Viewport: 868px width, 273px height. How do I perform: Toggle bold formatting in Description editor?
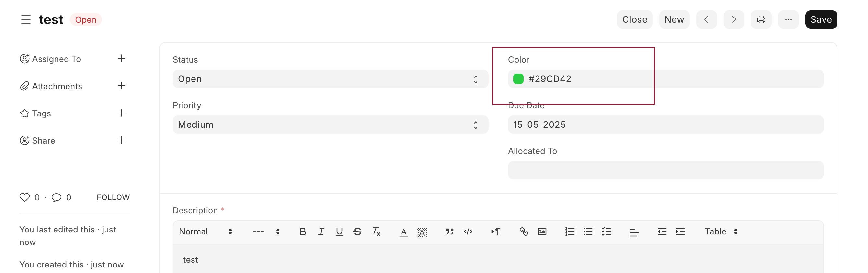click(x=303, y=231)
